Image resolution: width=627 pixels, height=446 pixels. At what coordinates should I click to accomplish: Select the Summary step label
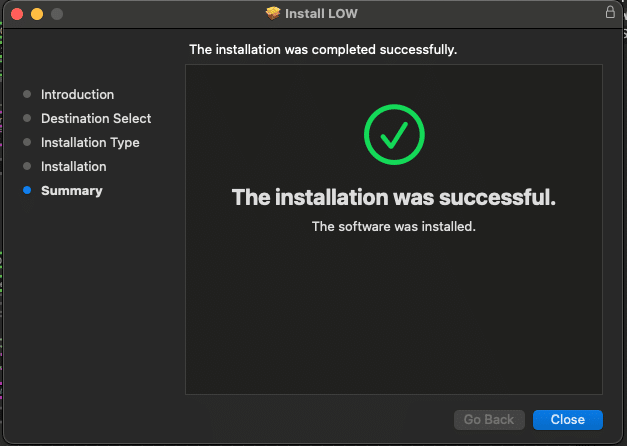(71, 191)
